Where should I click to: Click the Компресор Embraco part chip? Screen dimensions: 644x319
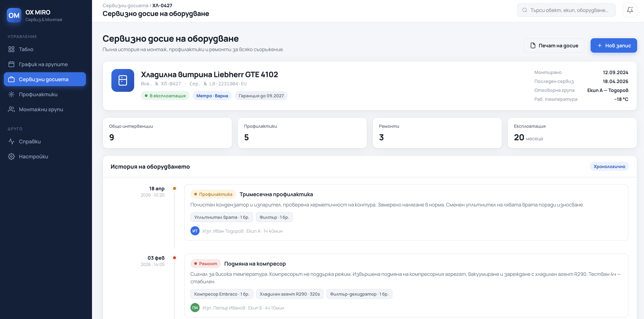[x=221, y=294]
